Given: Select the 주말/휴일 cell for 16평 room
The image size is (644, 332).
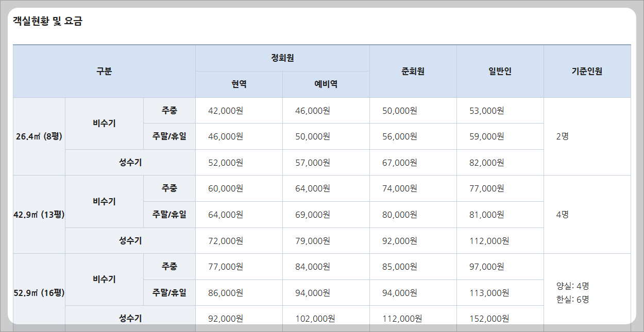Looking at the screenshot, I should pyautogui.click(x=170, y=292).
